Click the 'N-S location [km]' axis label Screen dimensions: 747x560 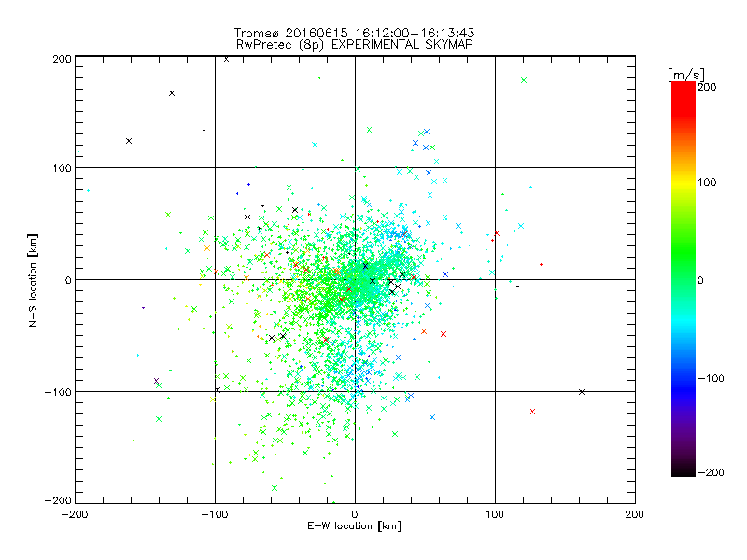33,280
